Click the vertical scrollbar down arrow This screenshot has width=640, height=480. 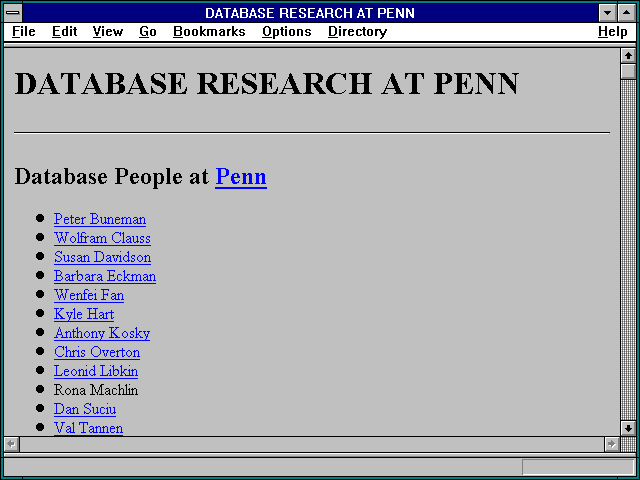[628, 428]
